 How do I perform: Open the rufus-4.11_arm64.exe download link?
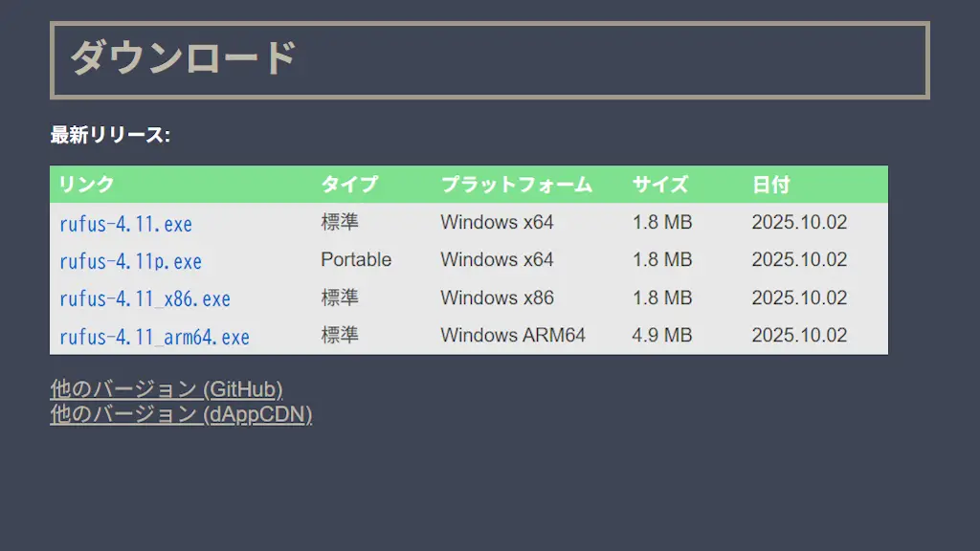154,337
